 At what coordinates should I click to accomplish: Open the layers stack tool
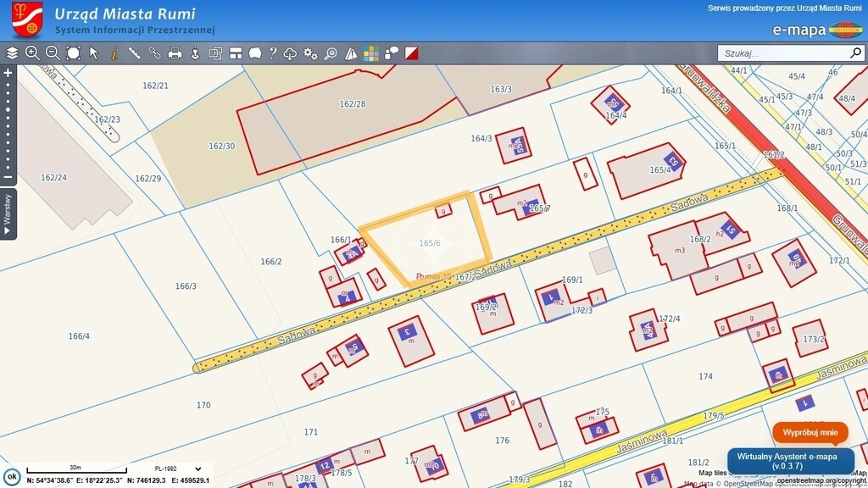pyautogui.click(x=12, y=53)
